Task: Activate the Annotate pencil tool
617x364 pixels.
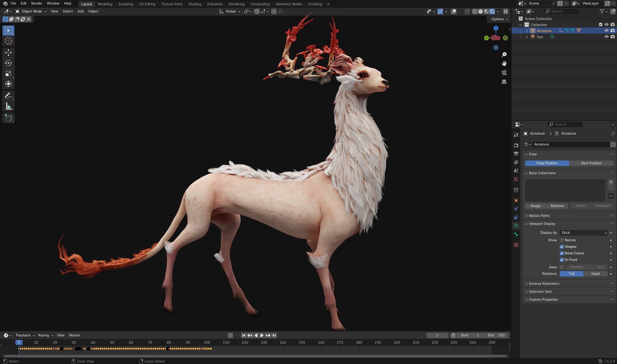Action: [8, 96]
